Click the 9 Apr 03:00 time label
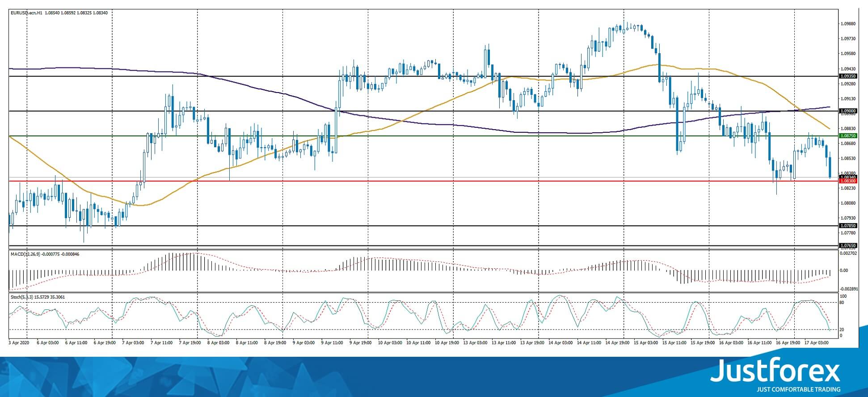 pos(304,343)
